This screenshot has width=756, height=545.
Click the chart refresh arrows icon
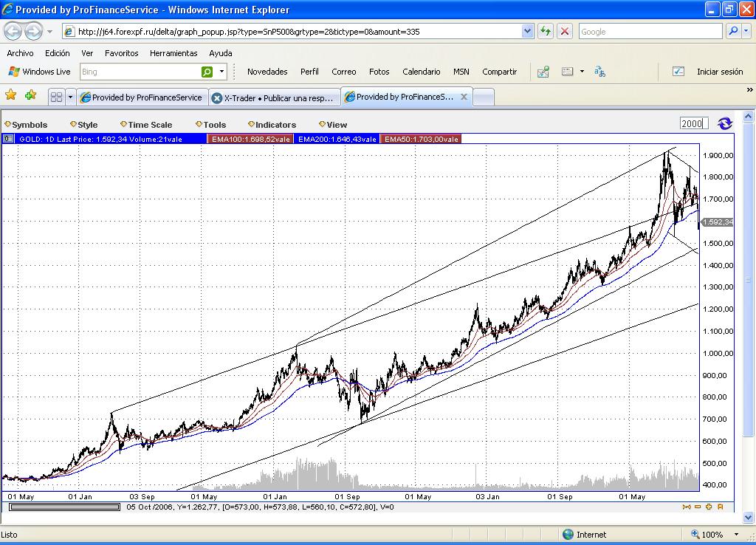pyautogui.click(x=725, y=123)
